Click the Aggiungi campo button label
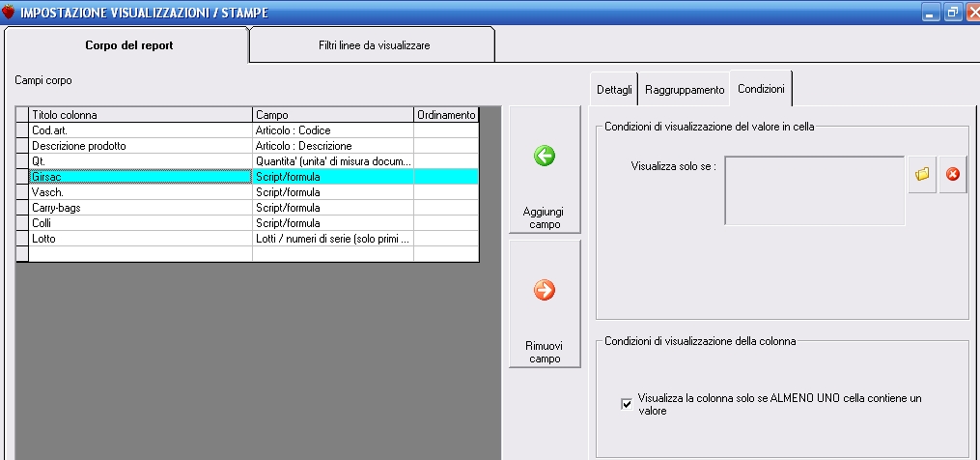Viewport: 980px width, 460px height. tap(545, 217)
